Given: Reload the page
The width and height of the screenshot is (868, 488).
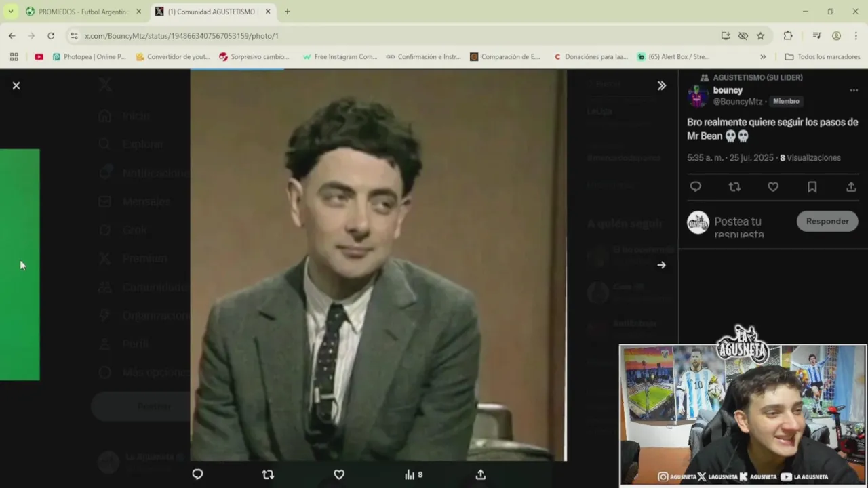Looking at the screenshot, I should pos(51,36).
